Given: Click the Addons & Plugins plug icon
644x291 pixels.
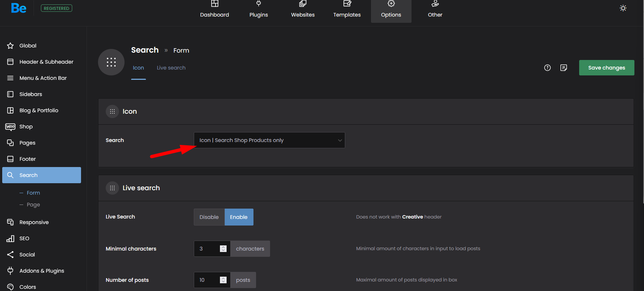Looking at the screenshot, I should pos(10,271).
